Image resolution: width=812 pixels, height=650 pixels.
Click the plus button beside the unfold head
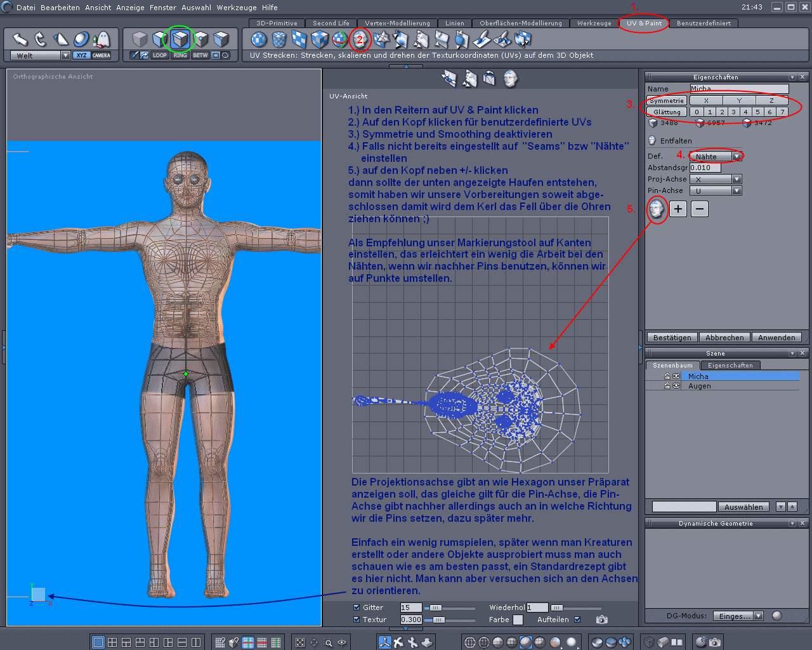(678, 209)
